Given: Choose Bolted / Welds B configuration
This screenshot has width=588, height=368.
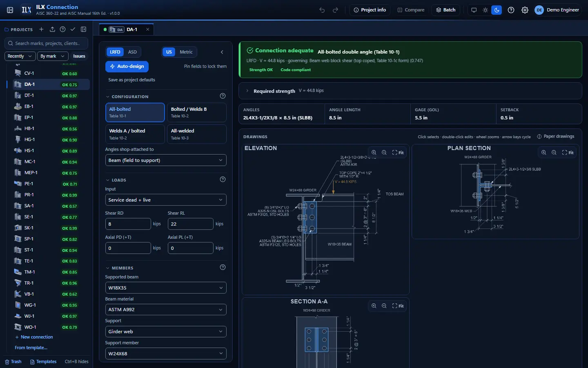Looking at the screenshot, I should click(x=196, y=112).
